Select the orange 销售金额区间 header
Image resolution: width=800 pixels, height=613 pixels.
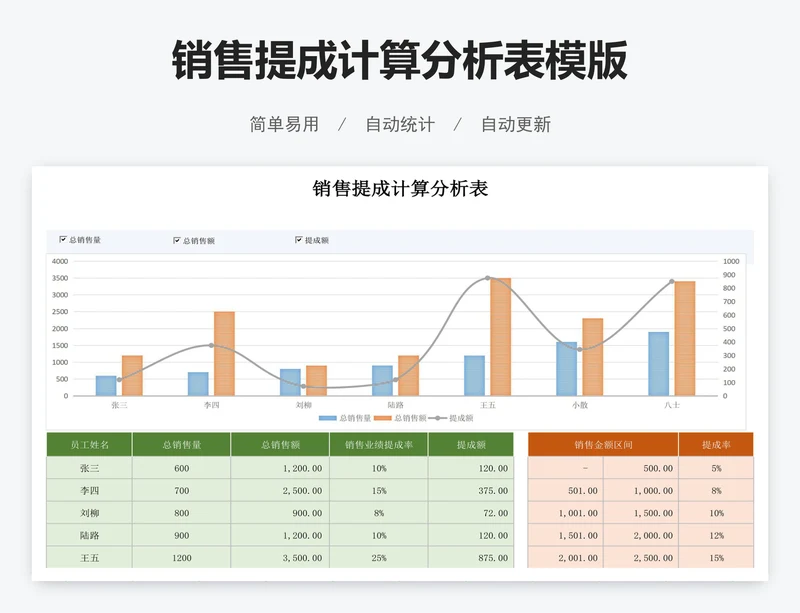tap(603, 445)
